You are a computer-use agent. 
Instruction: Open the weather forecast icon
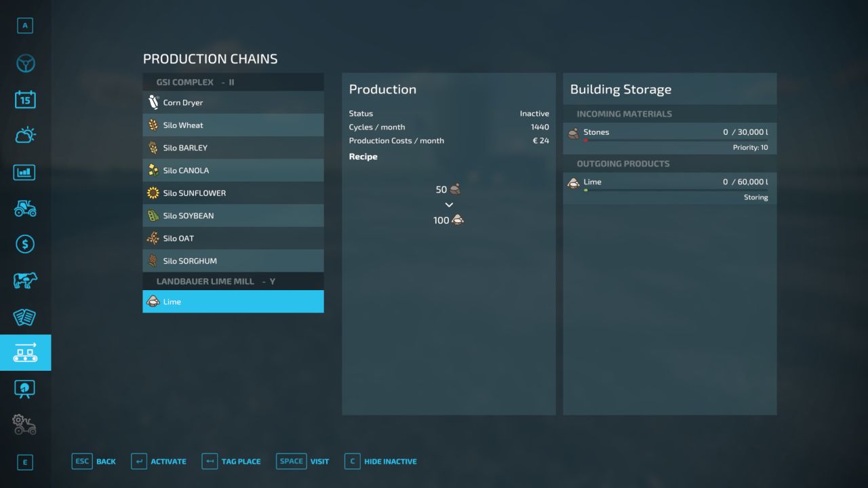[25, 135]
